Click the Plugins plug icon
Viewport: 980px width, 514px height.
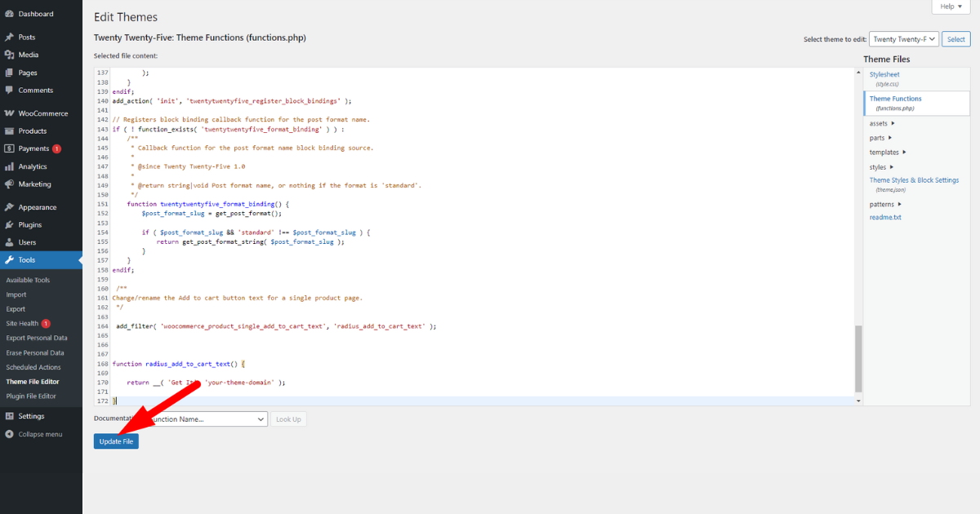click(9, 224)
